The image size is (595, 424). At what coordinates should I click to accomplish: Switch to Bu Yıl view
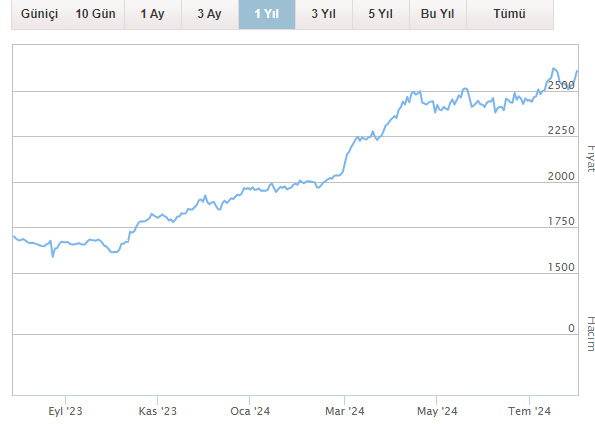(x=438, y=14)
